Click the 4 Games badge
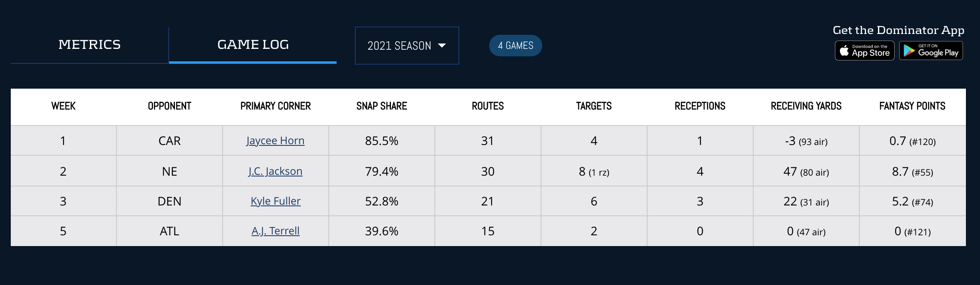Image resolution: width=980 pixels, height=285 pixels. (515, 46)
